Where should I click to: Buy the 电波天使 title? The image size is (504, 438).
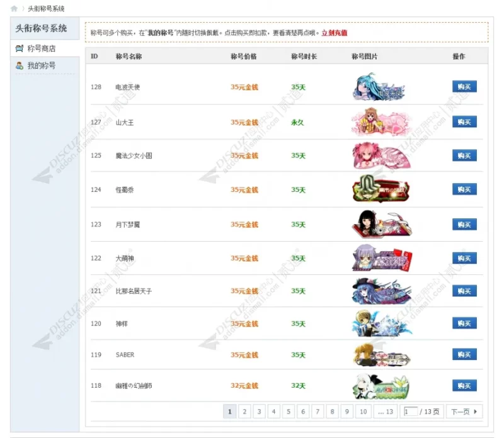click(x=464, y=87)
